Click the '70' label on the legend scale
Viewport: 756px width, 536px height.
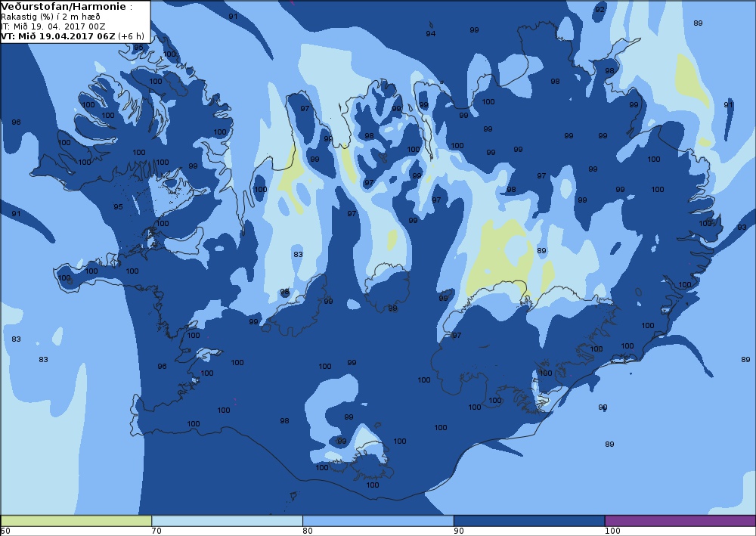156,531
